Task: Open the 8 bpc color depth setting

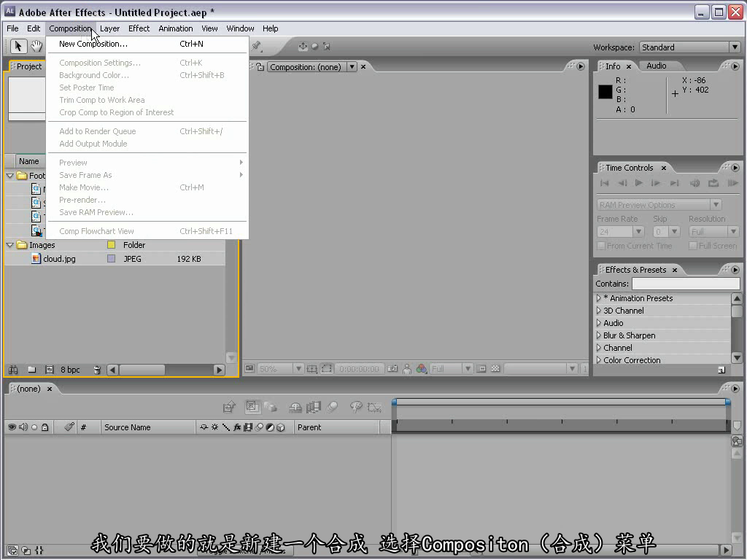Action: 70,370
